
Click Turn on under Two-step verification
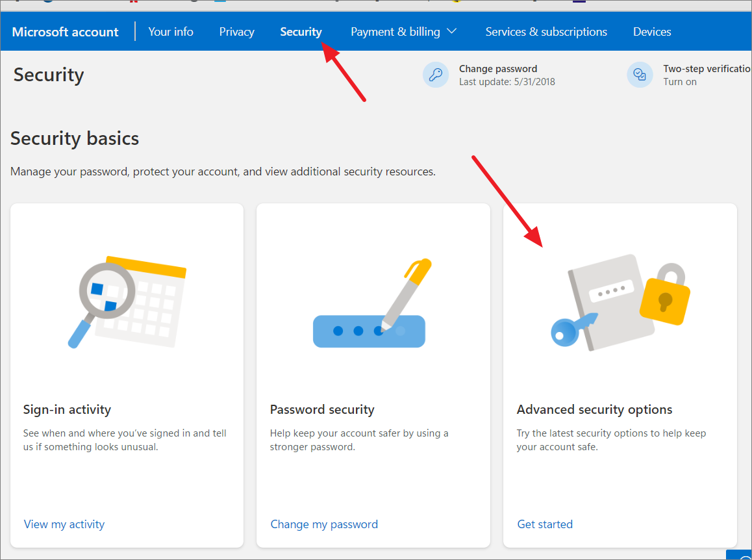point(679,82)
